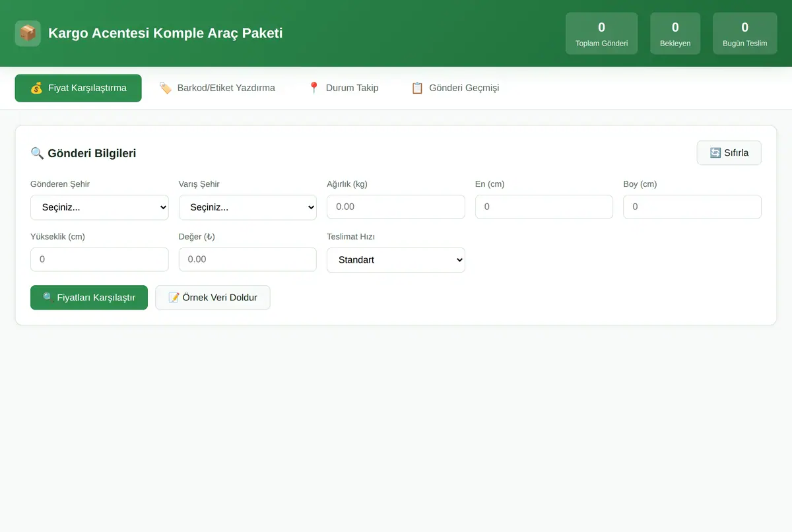The image size is (792, 532).
Task: Click the Kargo Acentesi Komple Araç Paketi title
Action: 166,33
